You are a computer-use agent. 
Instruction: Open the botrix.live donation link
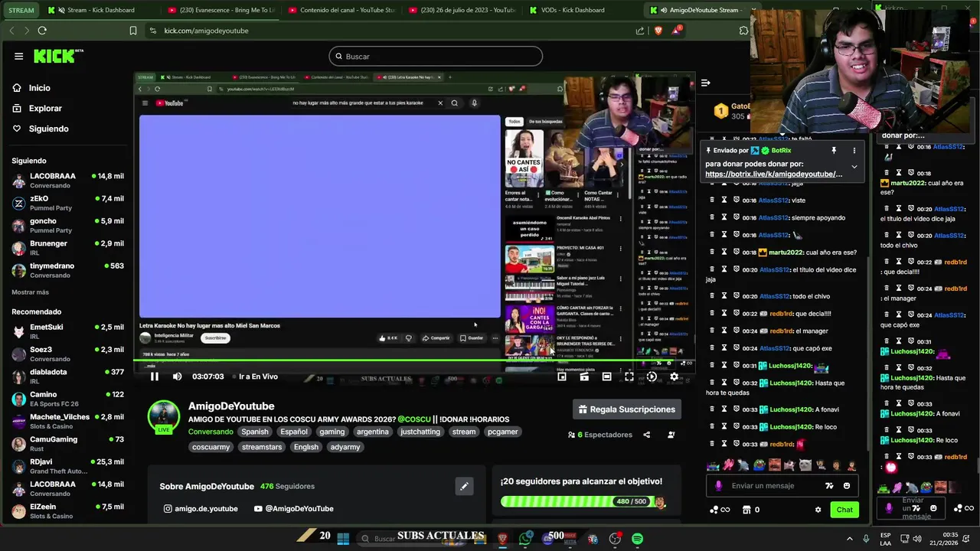click(x=773, y=174)
